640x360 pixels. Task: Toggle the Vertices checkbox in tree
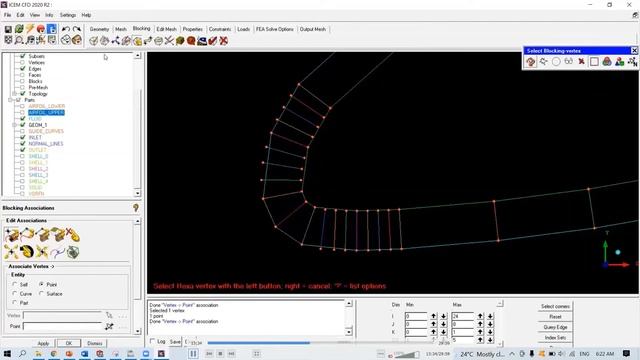point(22,62)
